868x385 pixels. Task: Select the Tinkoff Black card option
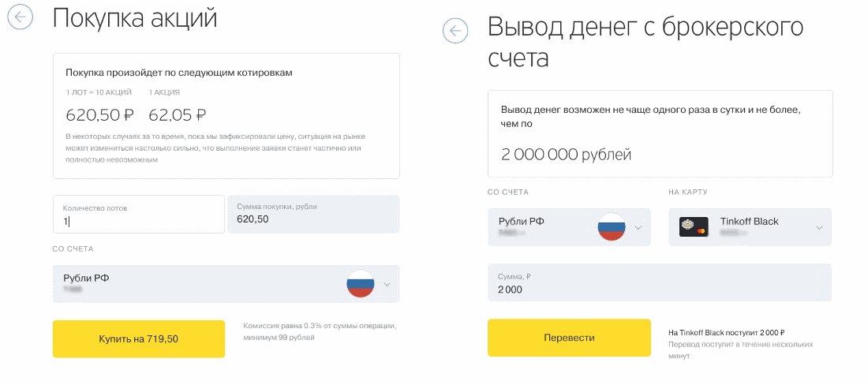pyautogui.click(x=750, y=226)
